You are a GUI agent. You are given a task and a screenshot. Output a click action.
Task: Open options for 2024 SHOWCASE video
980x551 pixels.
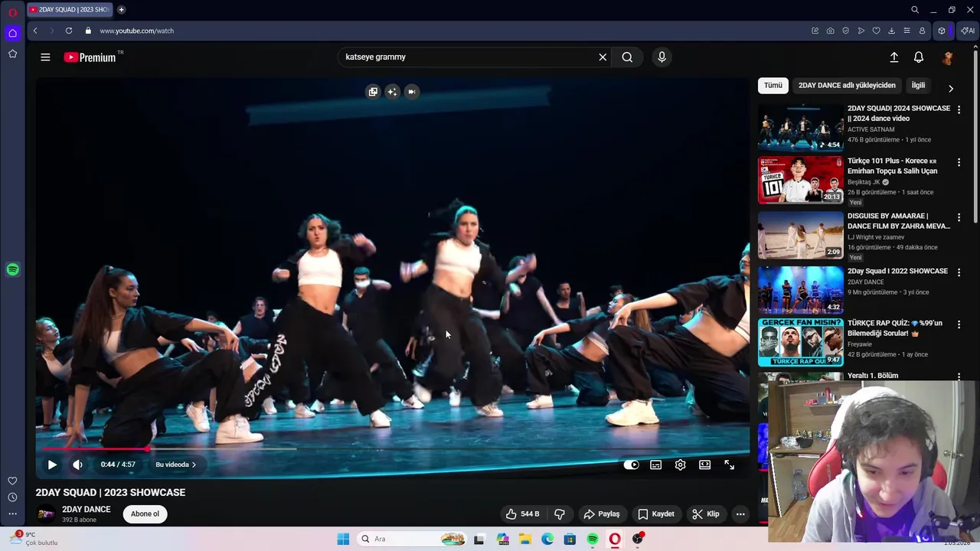(x=959, y=109)
